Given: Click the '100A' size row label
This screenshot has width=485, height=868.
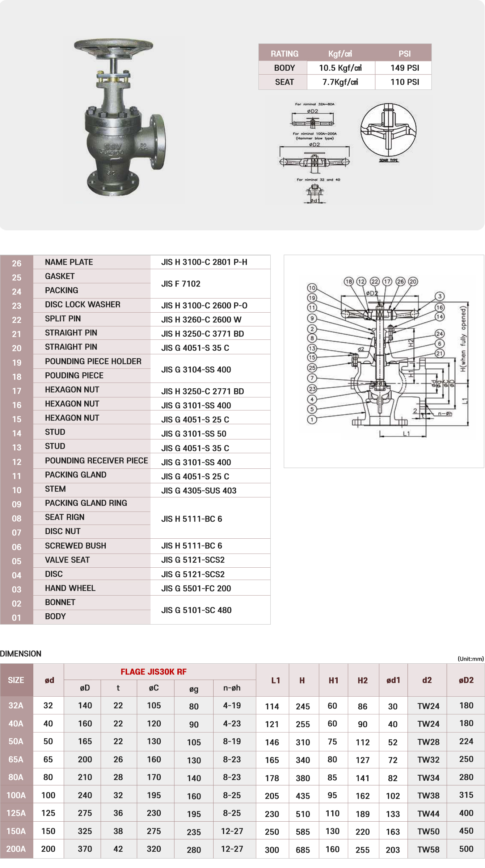Looking at the screenshot, I should click(x=16, y=796).
